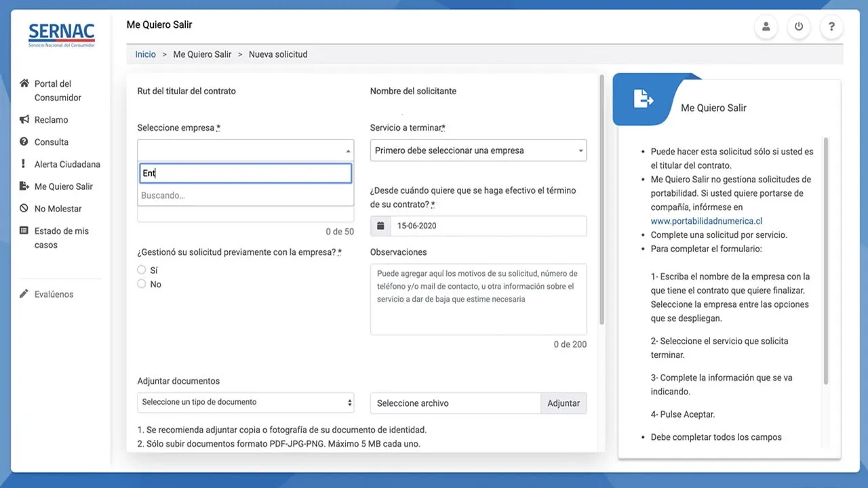
Task: Click the exit icon beside Me Quiero Salir
Action: (x=24, y=186)
